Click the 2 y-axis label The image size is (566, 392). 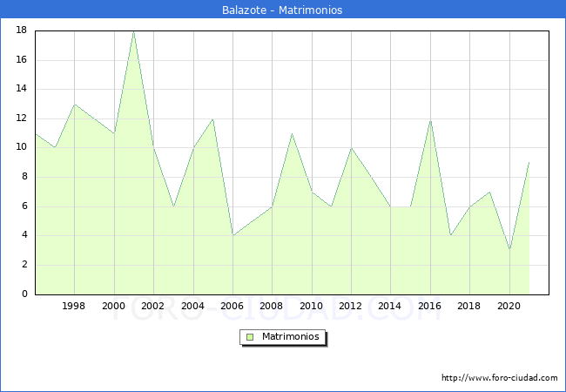(24, 265)
